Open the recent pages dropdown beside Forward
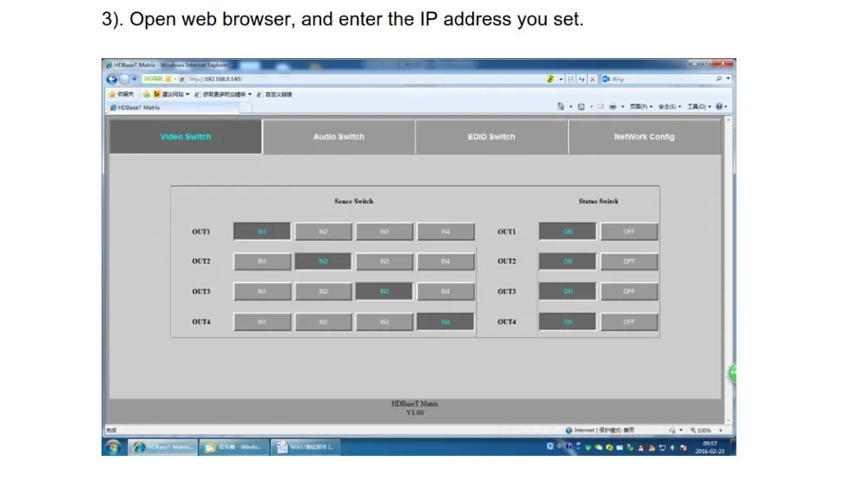This screenshot has width=868, height=482. click(x=134, y=79)
